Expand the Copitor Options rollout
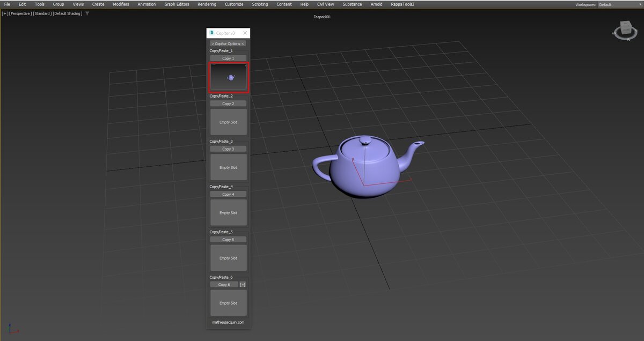This screenshot has width=644, height=341. click(228, 43)
